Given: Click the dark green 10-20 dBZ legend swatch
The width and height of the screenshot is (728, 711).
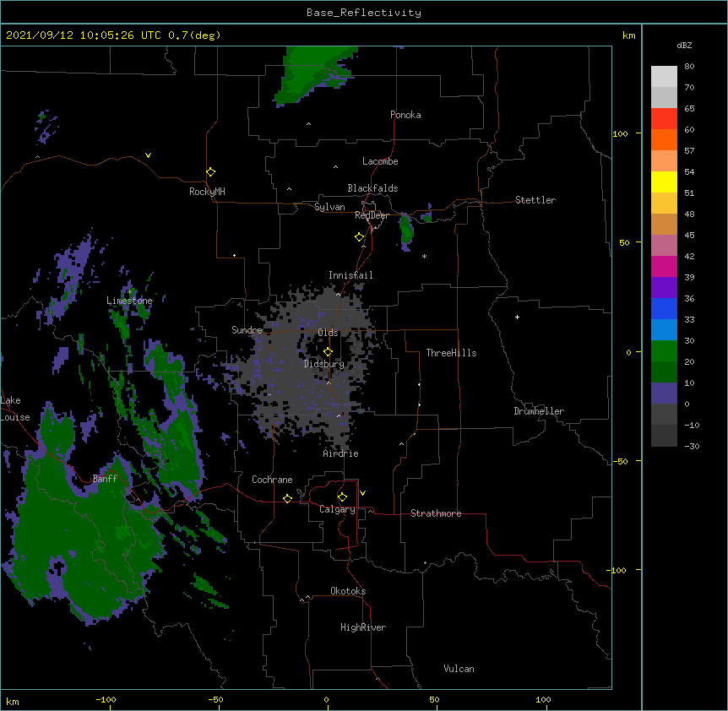Looking at the screenshot, I should point(664,372).
